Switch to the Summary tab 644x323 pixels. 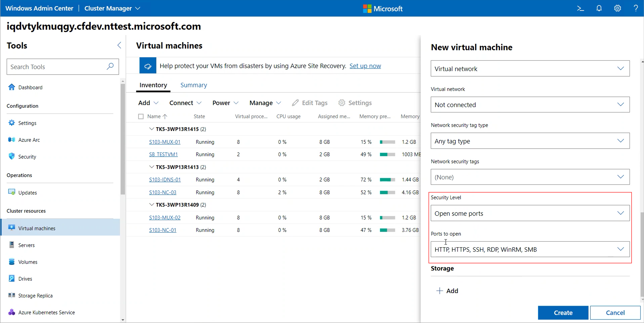(x=193, y=85)
